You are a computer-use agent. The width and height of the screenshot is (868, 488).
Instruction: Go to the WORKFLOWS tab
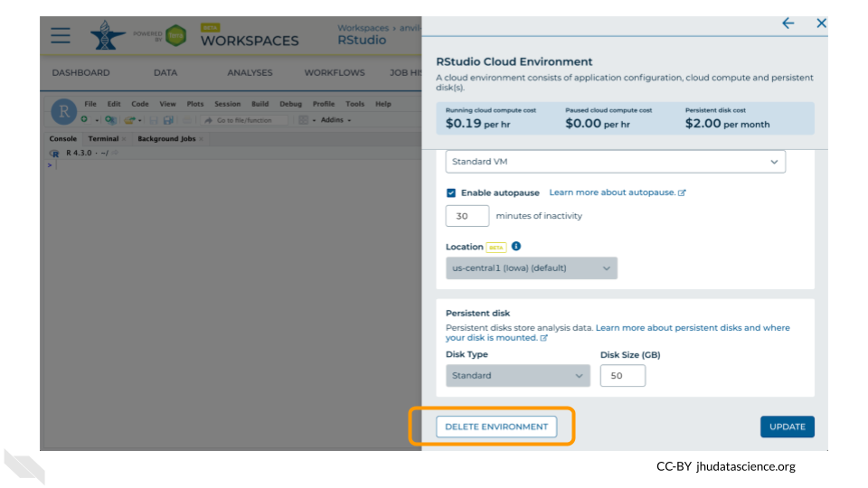[335, 72]
